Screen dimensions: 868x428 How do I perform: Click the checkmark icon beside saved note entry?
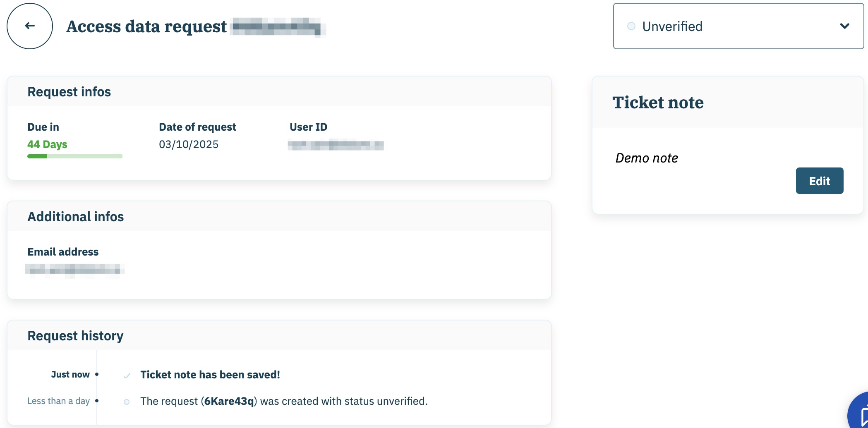click(x=127, y=375)
